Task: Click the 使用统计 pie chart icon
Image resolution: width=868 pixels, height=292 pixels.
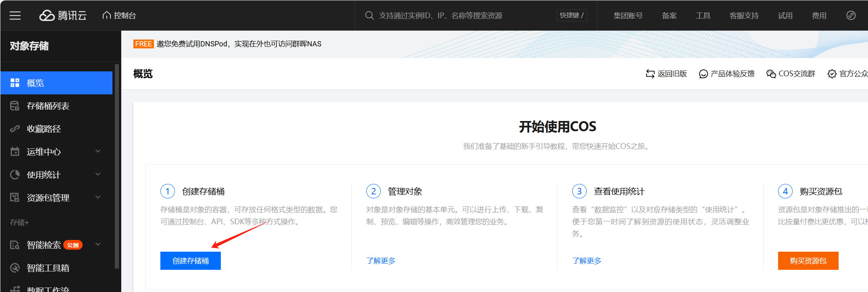Action: [15, 175]
